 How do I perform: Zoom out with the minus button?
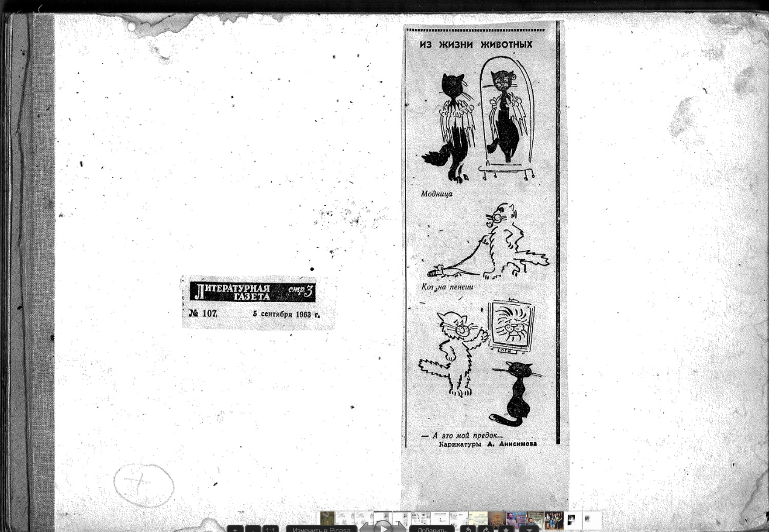(253, 529)
